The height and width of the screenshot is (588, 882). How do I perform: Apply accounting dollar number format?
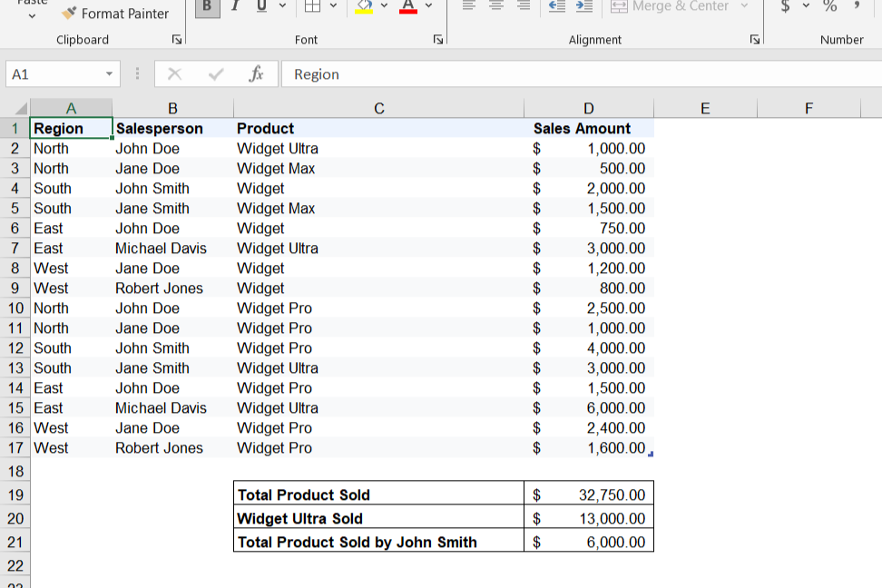(785, 6)
